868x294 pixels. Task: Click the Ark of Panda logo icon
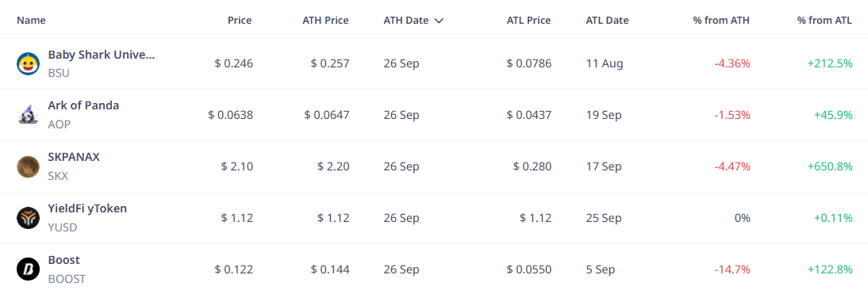point(28,115)
